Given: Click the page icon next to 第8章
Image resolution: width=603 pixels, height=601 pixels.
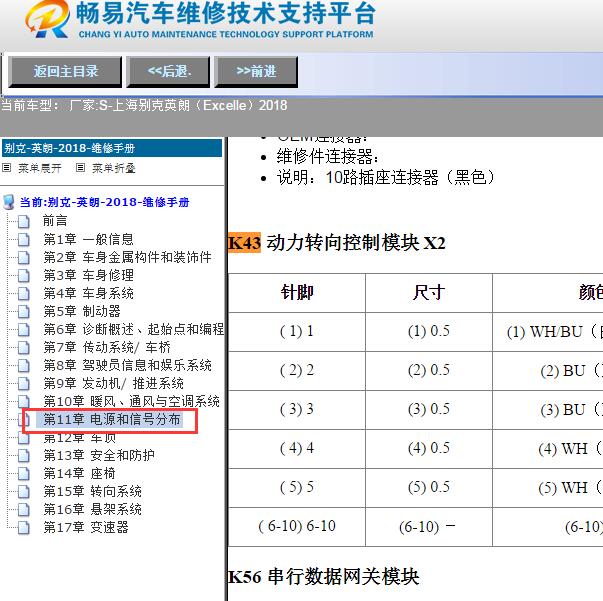Looking at the screenshot, I should pyautogui.click(x=24, y=366).
